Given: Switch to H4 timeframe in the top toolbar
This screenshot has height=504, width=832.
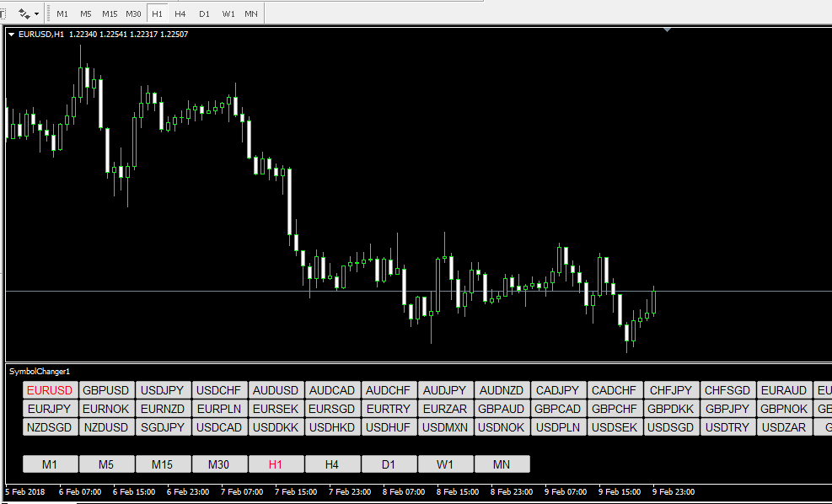Looking at the screenshot, I should 180,14.
